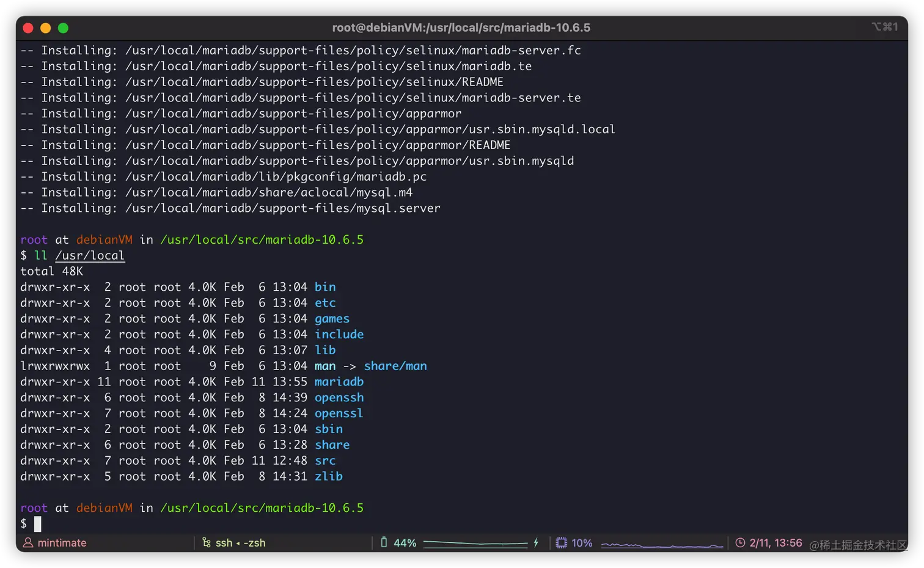Open the mariadb directory link in the listing
Screen dimensions: 924x568
point(339,381)
